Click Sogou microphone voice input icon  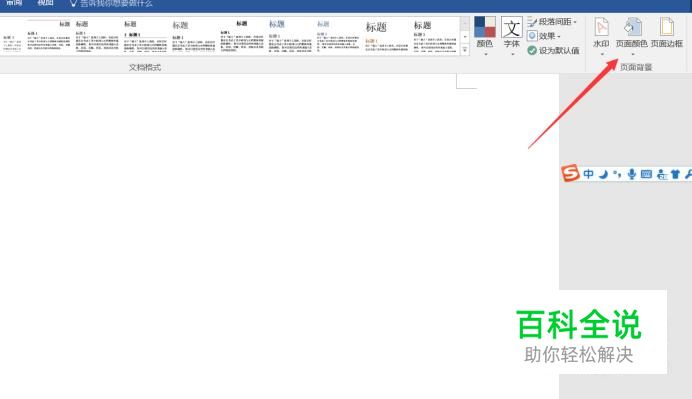pyautogui.click(x=632, y=174)
